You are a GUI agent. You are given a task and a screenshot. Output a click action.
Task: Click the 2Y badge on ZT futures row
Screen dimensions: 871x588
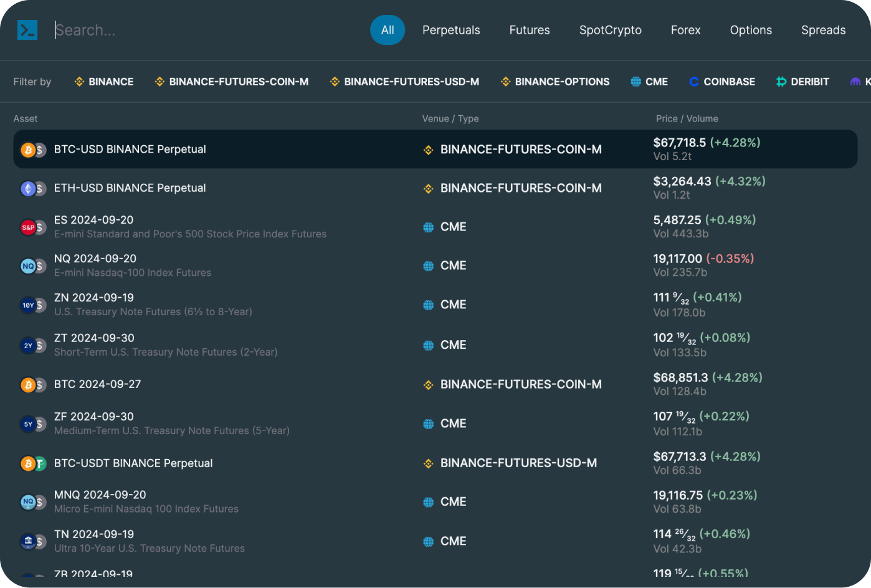[x=28, y=345]
